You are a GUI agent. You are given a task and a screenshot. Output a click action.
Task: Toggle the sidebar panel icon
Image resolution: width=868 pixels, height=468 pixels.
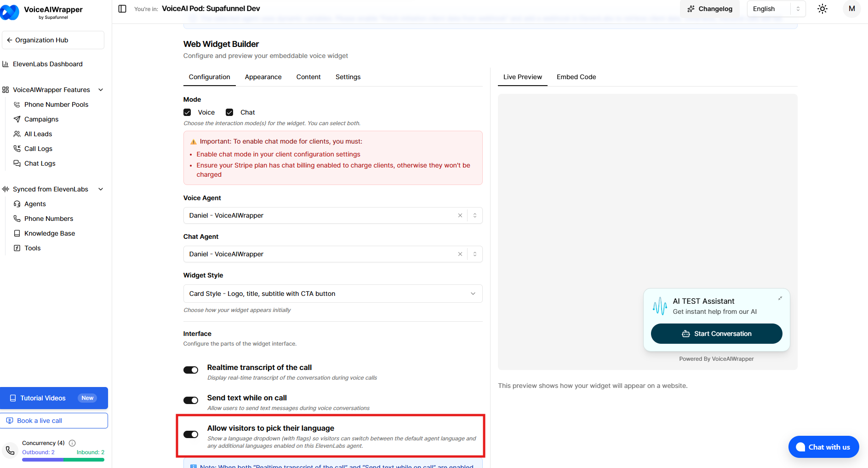(x=122, y=9)
